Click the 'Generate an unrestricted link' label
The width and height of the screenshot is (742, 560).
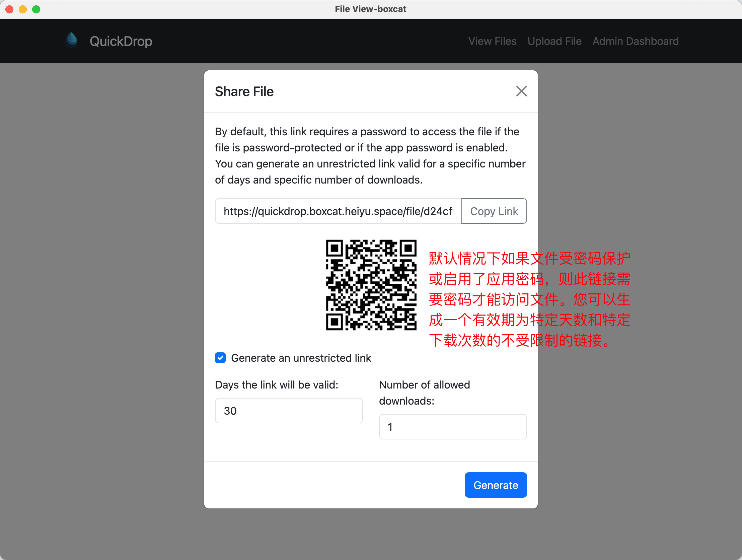[301, 358]
